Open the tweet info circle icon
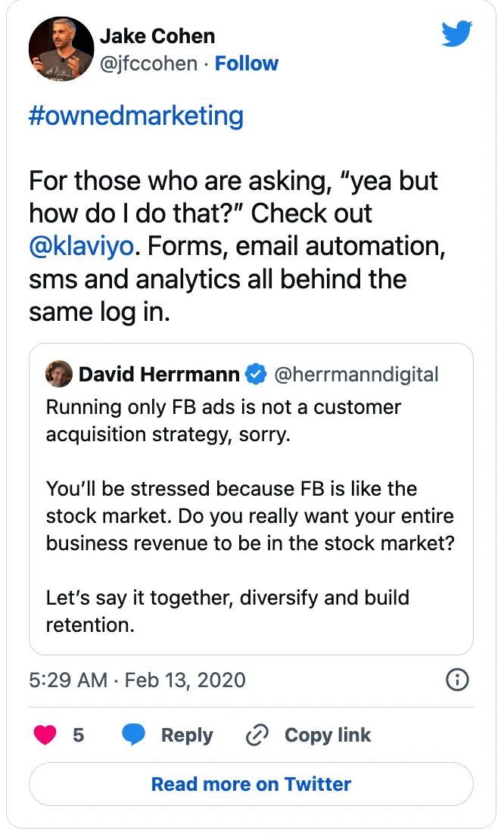 click(457, 680)
